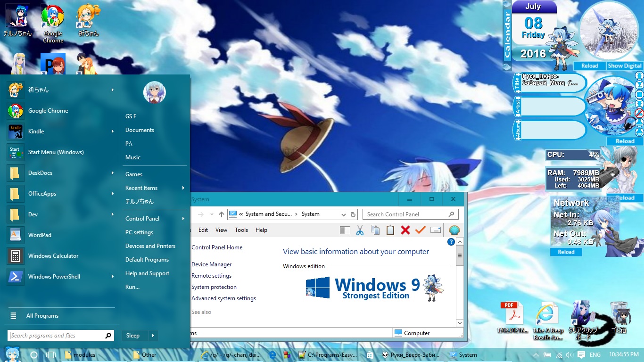Click the Control Panel Home link
The width and height of the screenshot is (644, 362).
(x=217, y=247)
